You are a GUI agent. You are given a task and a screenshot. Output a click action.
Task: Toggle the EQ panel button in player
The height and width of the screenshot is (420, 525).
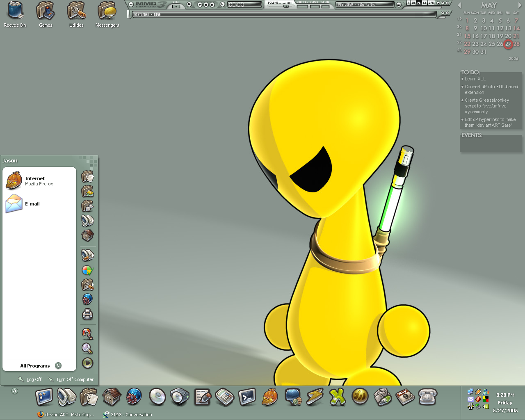point(413,3)
